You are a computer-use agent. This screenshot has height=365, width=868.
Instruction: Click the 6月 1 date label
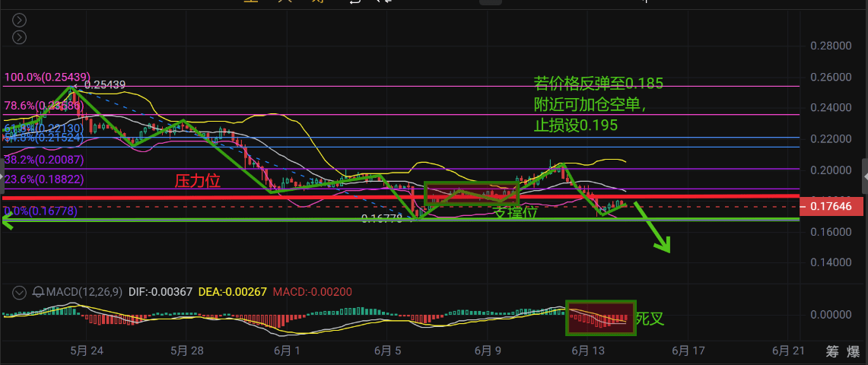(x=288, y=351)
